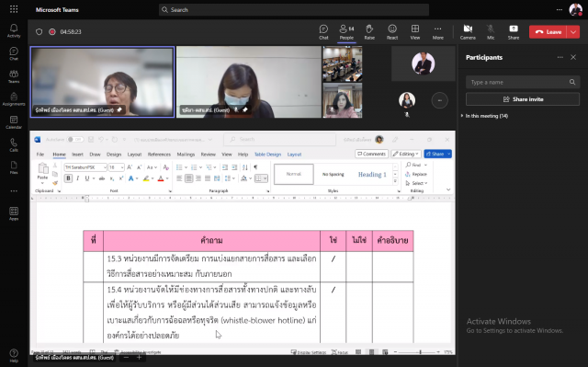The height and width of the screenshot is (367, 588).
Task: Toggle the People participants panel
Action: tap(346, 32)
